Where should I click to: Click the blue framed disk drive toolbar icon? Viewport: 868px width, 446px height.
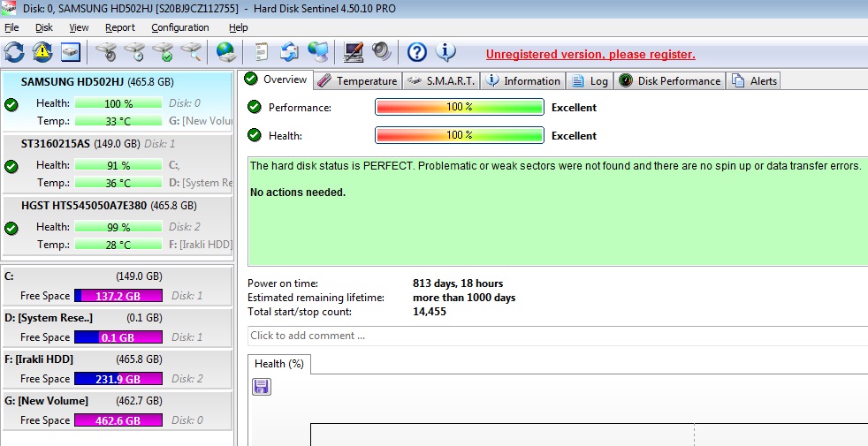click(71, 52)
